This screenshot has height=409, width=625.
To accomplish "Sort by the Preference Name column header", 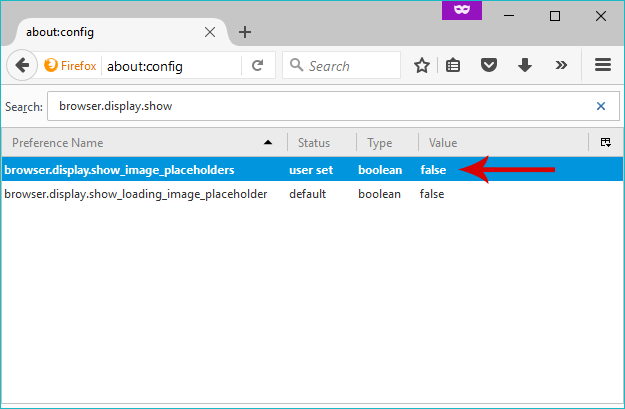I will pos(143,142).
